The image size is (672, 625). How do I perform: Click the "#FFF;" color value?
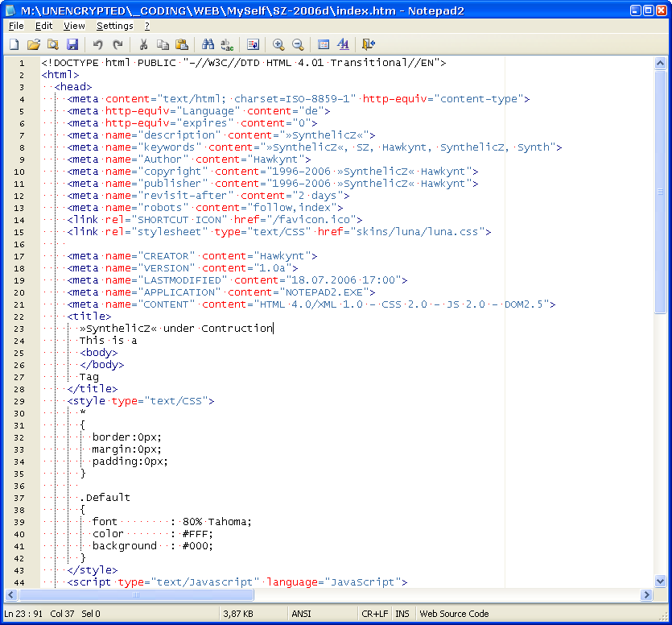tap(197, 534)
